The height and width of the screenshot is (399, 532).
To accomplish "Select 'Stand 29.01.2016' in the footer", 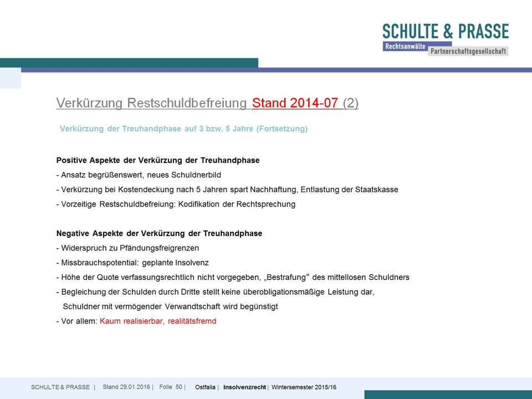I will tap(126, 387).
